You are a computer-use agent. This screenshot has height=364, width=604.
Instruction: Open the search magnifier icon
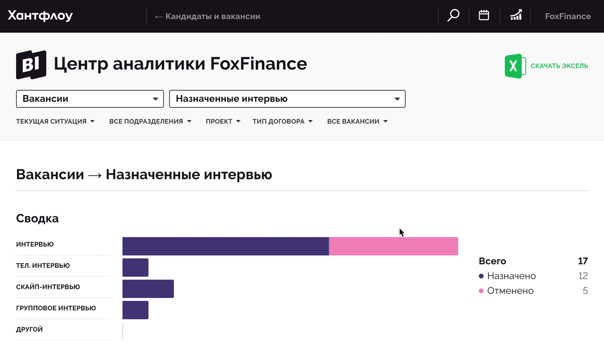click(x=453, y=16)
